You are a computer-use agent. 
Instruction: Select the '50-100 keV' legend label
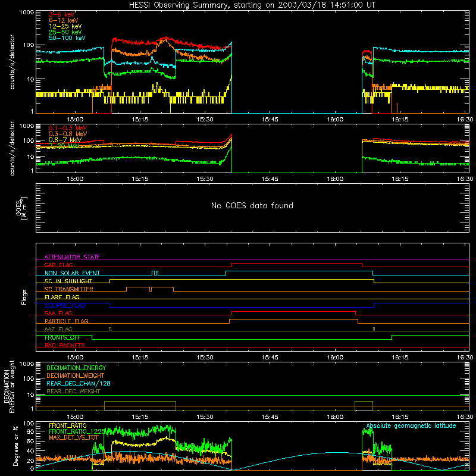pos(67,38)
